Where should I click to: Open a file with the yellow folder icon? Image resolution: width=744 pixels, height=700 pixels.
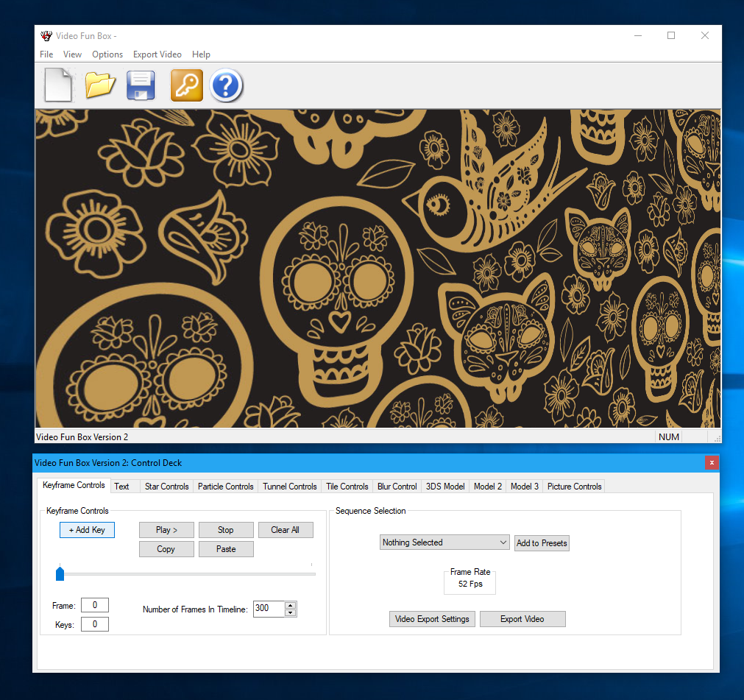click(100, 85)
